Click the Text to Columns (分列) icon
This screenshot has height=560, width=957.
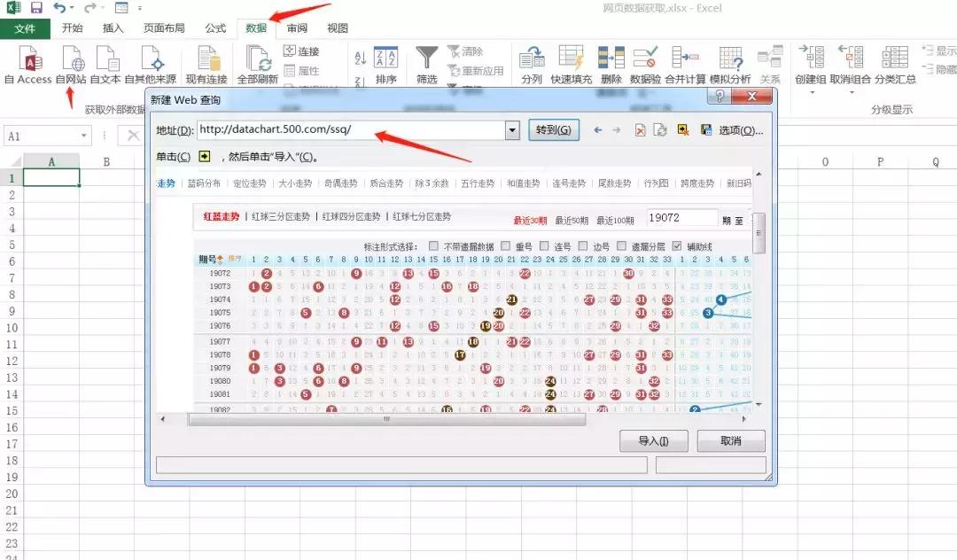[532, 58]
